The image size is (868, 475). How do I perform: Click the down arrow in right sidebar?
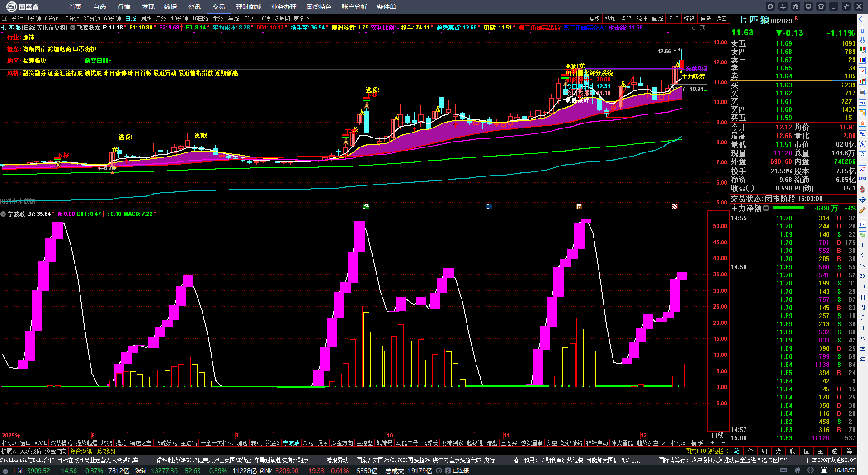click(x=863, y=40)
